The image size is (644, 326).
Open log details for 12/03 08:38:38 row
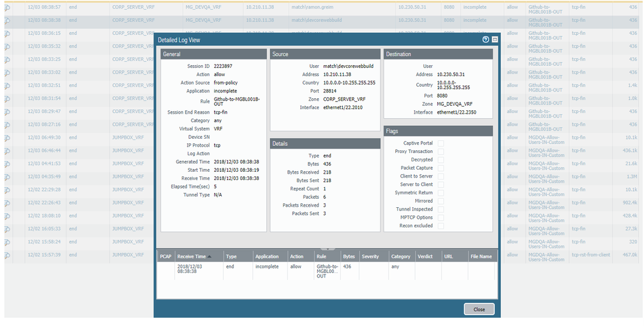tap(7, 21)
